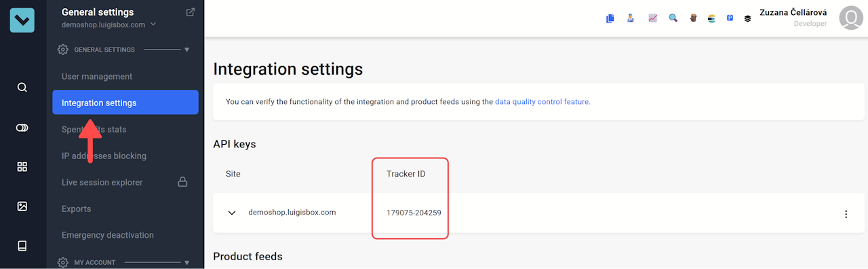Open User management menu item
The image size is (868, 269).
coord(97,77)
